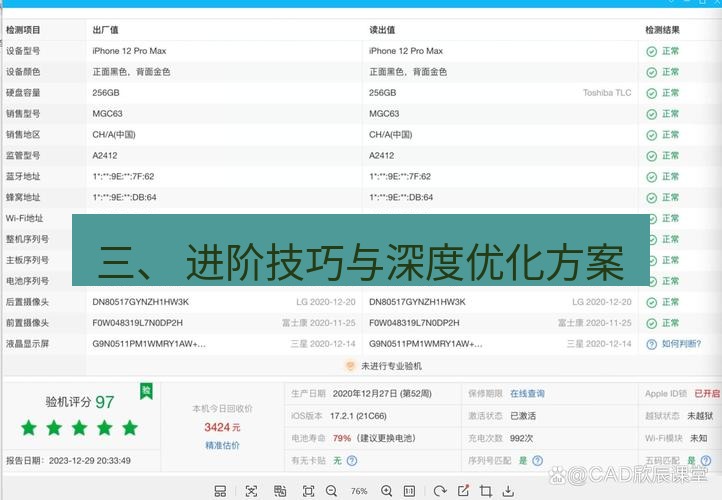Click the green check icon for 销售地区 row
The height and width of the screenshot is (500, 722).
click(x=651, y=135)
